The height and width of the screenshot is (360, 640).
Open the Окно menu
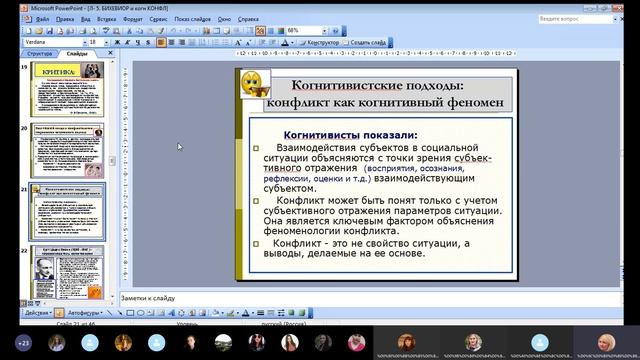coord(224,19)
